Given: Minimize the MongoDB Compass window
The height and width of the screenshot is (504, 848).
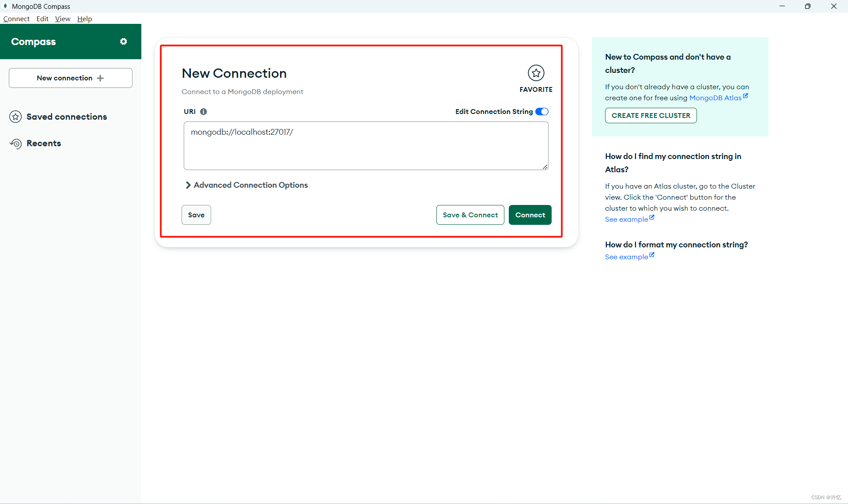Looking at the screenshot, I should pyautogui.click(x=782, y=6).
